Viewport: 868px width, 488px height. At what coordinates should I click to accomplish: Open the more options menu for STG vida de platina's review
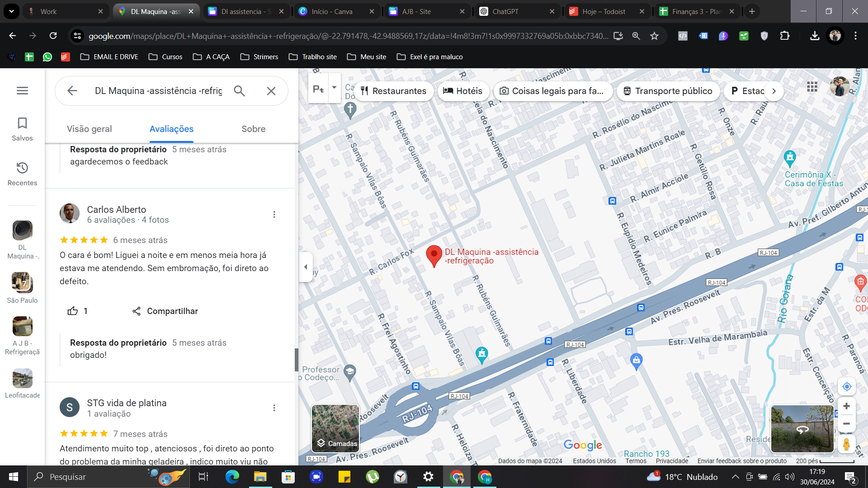click(x=274, y=408)
